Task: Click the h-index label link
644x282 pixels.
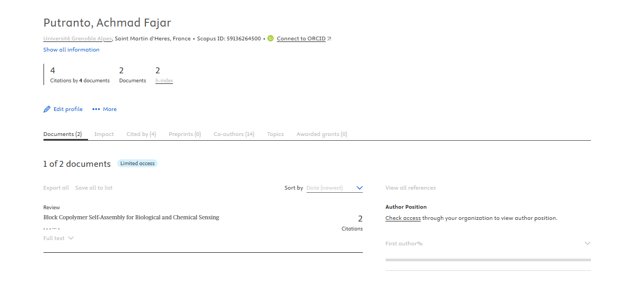Action: [164, 81]
